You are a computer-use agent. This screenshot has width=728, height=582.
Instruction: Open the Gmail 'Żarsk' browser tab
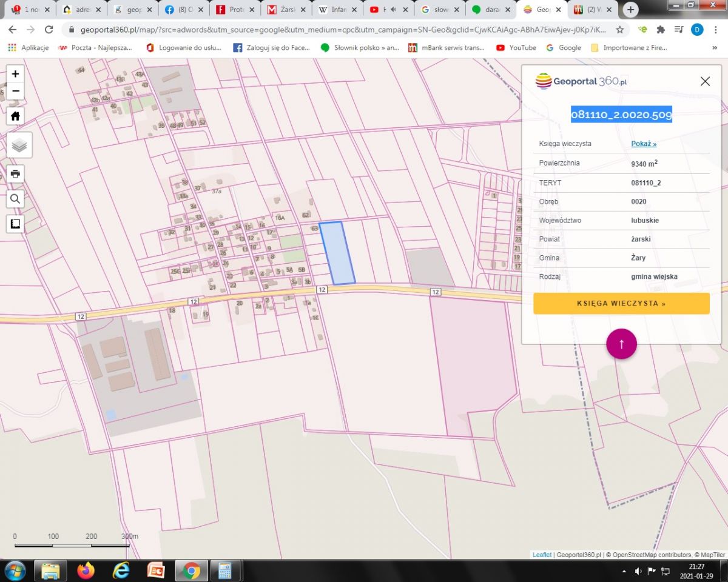tap(287, 10)
